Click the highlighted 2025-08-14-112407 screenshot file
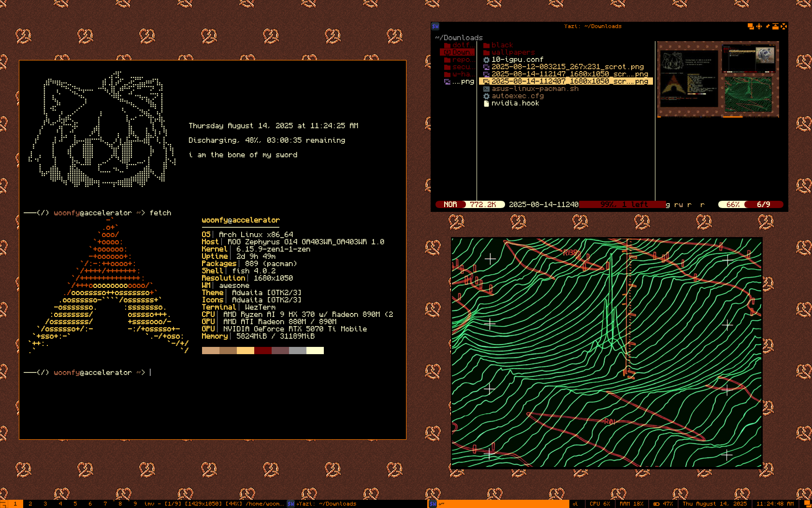This screenshot has width=812, height=508. tap(566, 81)
